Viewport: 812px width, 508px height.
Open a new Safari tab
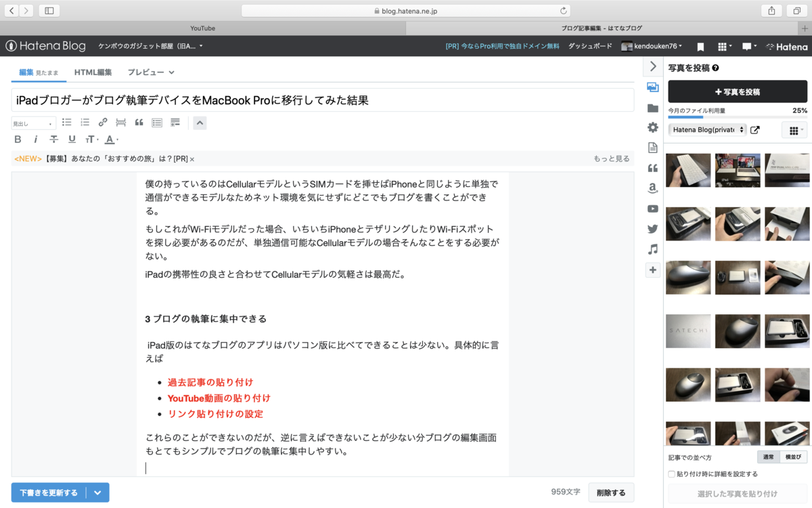(805, 28)
